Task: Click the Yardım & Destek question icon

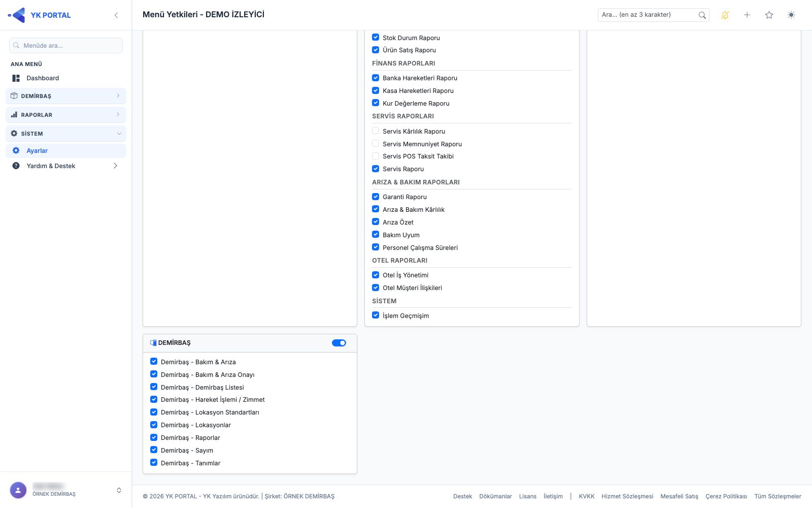Action: point(16,166)
